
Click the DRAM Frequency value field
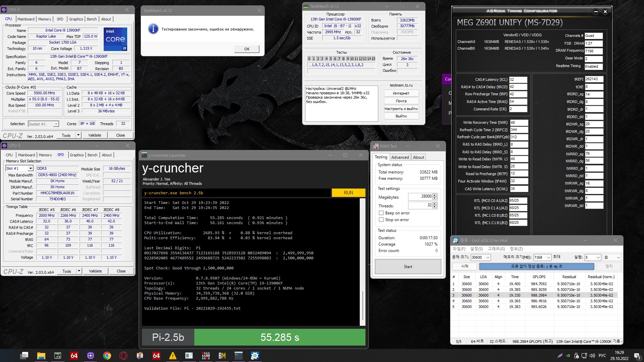click(x=593, y=51)
